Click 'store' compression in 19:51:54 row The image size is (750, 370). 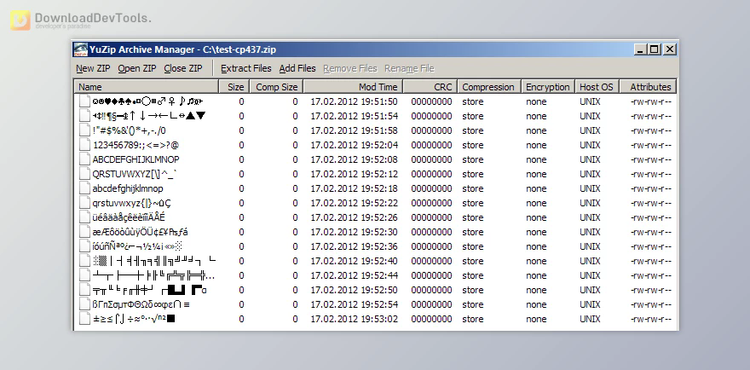click(473, 116)
